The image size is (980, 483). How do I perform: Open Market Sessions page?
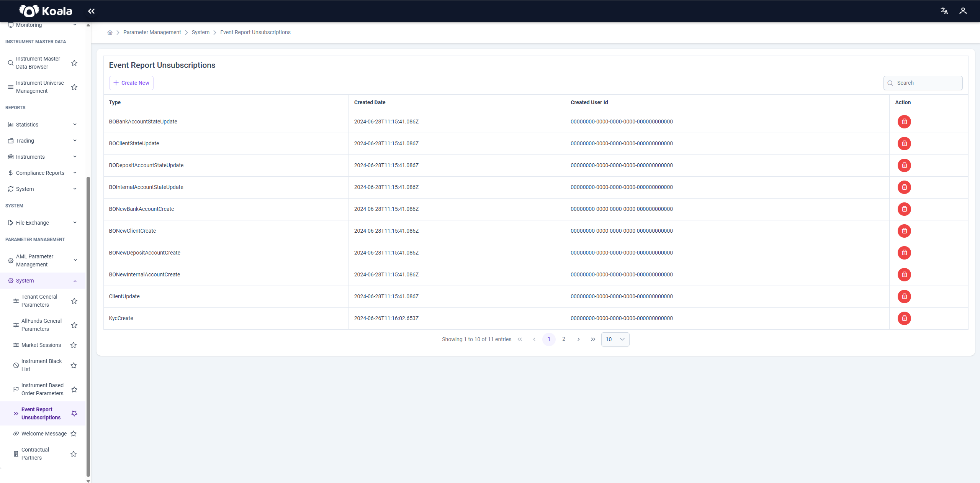41,345
